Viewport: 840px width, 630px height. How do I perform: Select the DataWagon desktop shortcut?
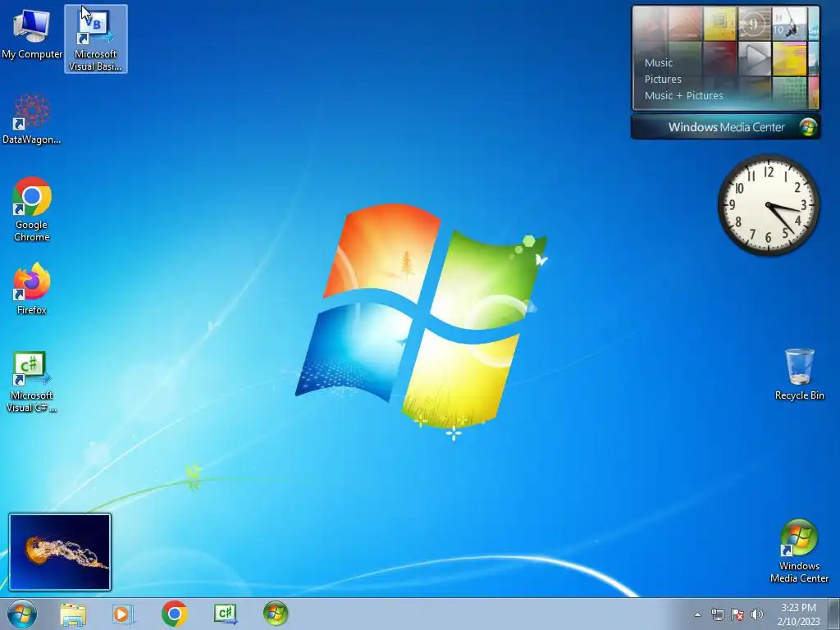(32, 119)
